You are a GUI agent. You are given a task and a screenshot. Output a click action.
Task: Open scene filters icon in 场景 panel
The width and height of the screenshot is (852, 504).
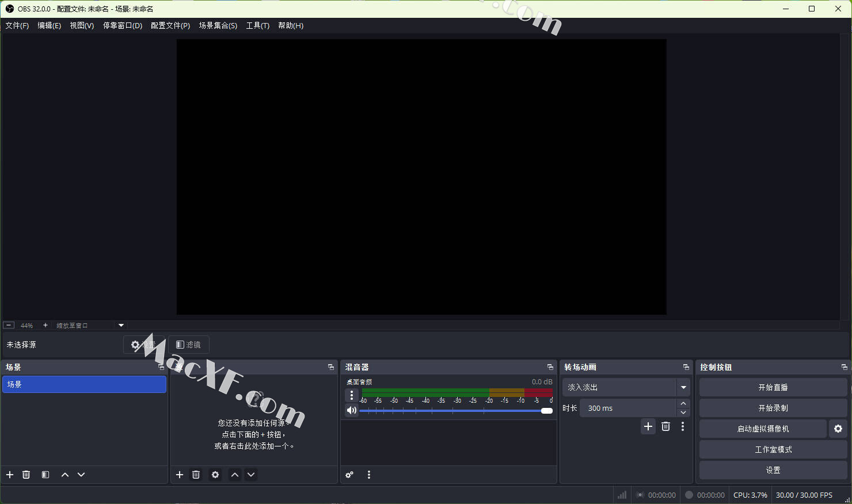(x=45, y=475)
